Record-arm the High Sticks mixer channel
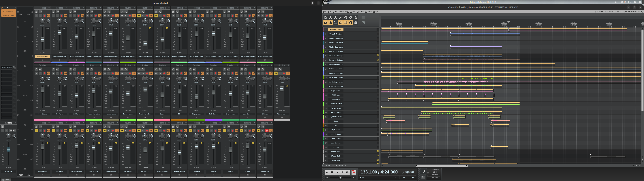The image size is (644, 181). point(44,73)
